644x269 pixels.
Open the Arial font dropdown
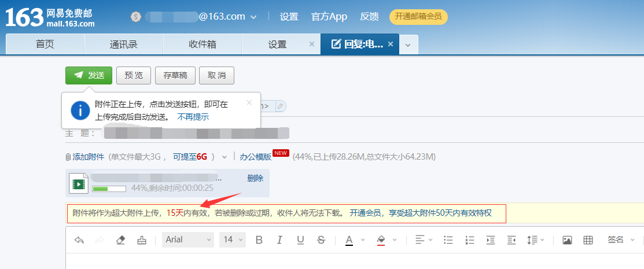coord(188,239)
